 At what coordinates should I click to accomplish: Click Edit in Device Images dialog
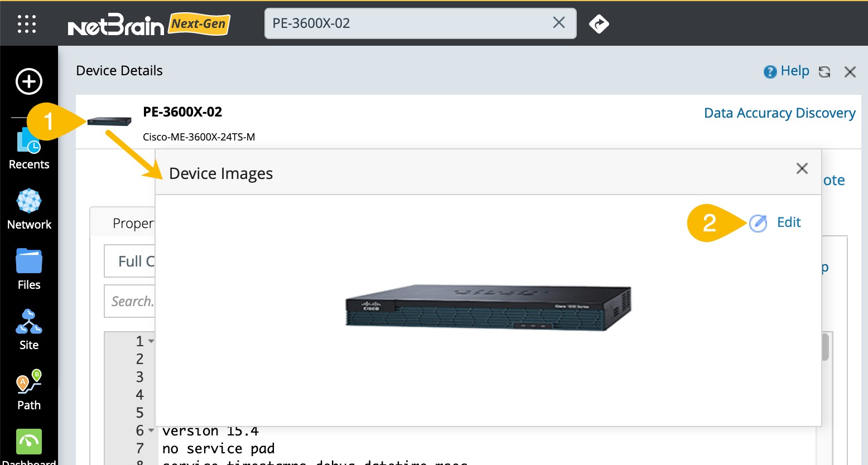775,222
